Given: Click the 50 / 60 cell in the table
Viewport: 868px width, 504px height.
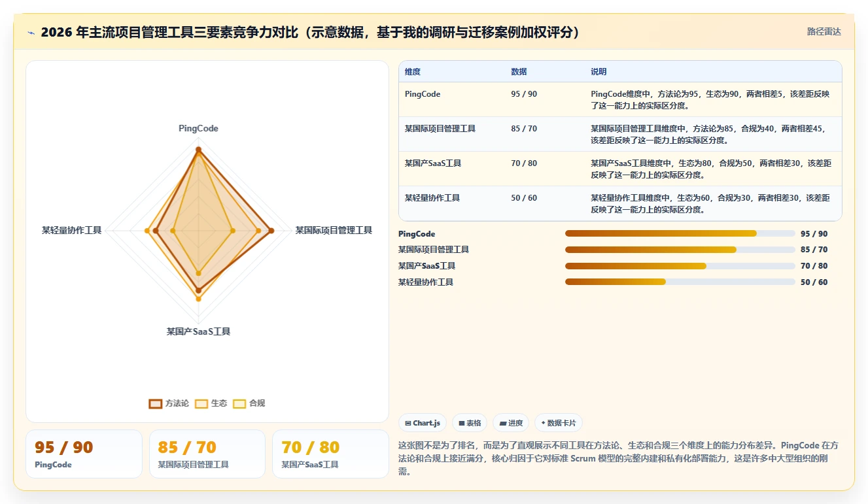Looking at the screenshot, I should [524, 198].
